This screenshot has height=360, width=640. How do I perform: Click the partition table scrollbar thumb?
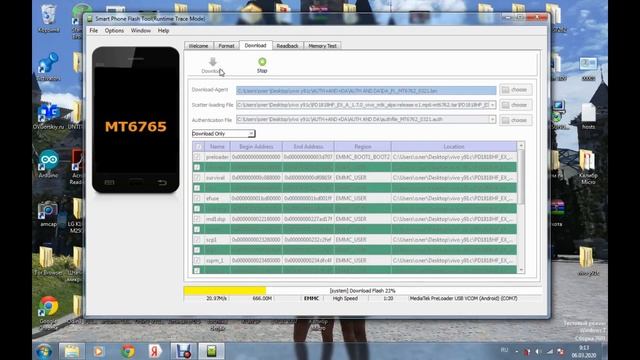pyautogui.click(x=521, y=177)
